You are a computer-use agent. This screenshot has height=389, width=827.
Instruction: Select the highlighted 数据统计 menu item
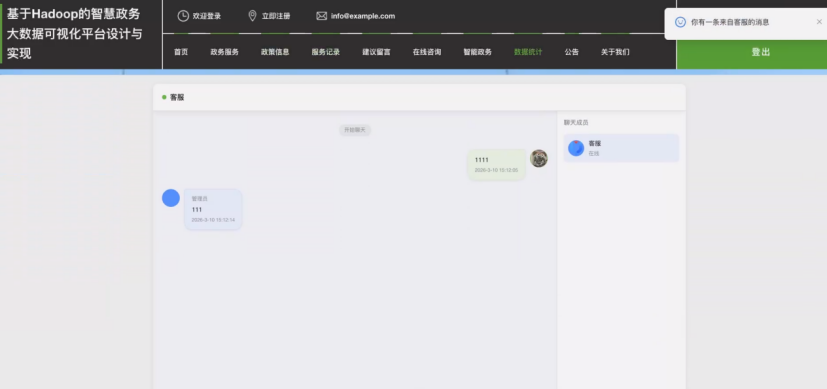528,52
